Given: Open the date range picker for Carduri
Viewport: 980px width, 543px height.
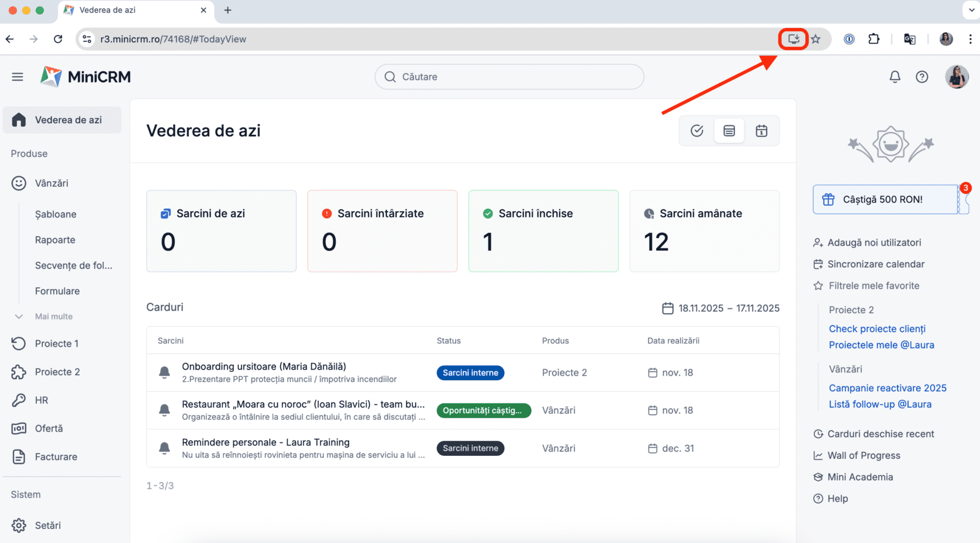Looking at the screenshot, I should pos(721,308).
